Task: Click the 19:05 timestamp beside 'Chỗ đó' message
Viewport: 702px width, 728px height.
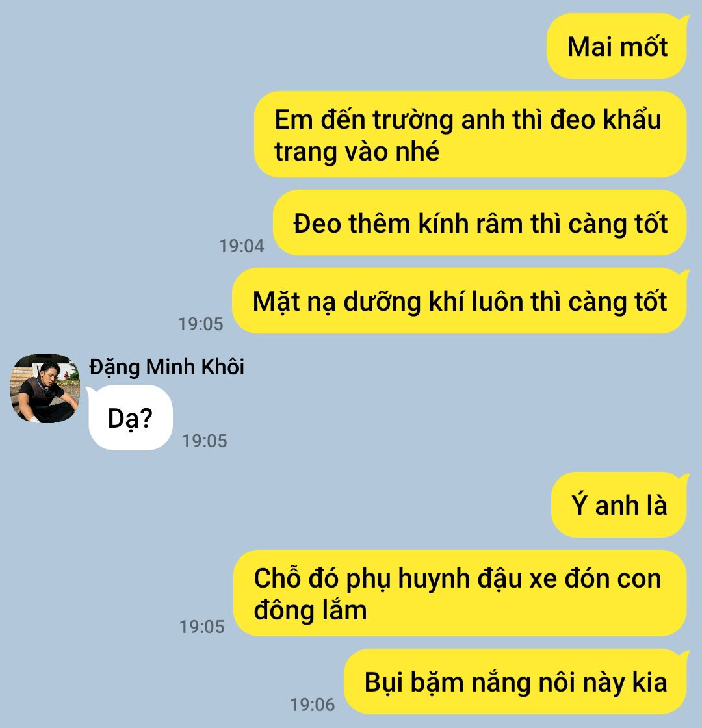Action: (x=202, y=627)
